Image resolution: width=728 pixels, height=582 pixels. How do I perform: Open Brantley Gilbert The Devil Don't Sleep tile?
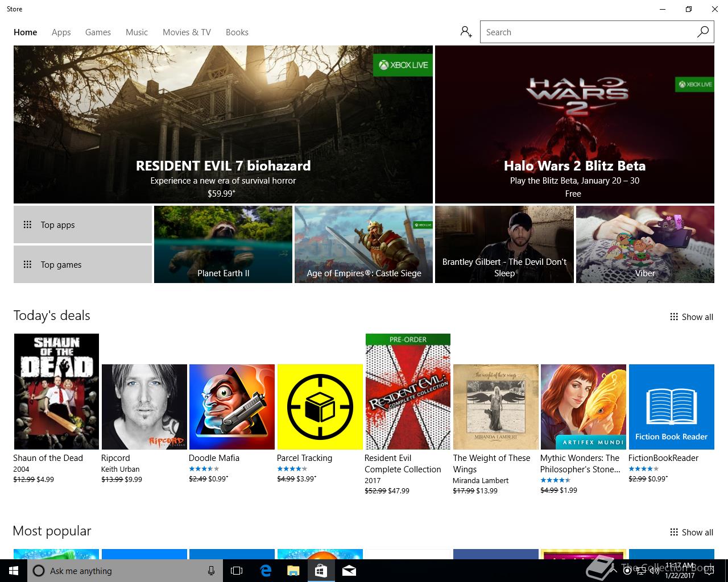point(504,244)
